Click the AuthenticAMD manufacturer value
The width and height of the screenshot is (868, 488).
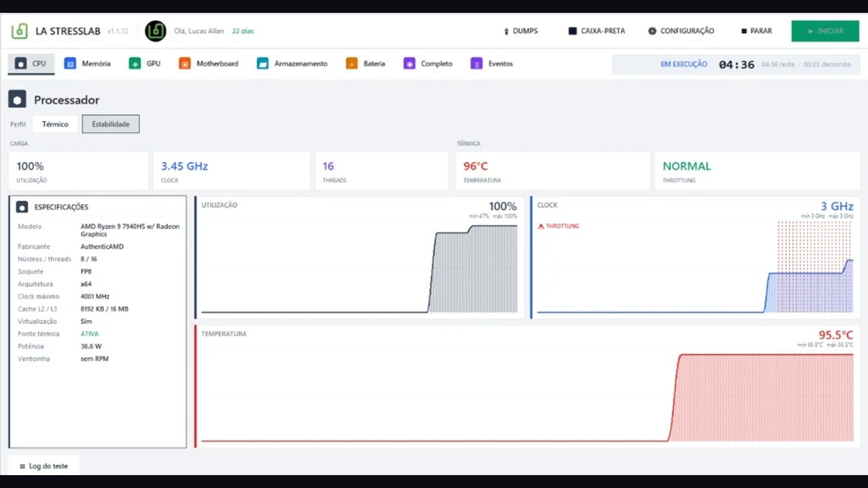(x=102, y=247)
